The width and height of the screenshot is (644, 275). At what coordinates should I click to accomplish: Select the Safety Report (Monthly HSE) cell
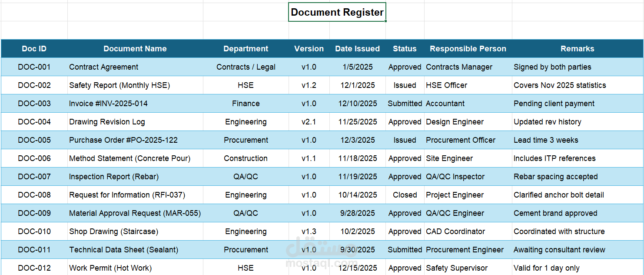point(135,85)
